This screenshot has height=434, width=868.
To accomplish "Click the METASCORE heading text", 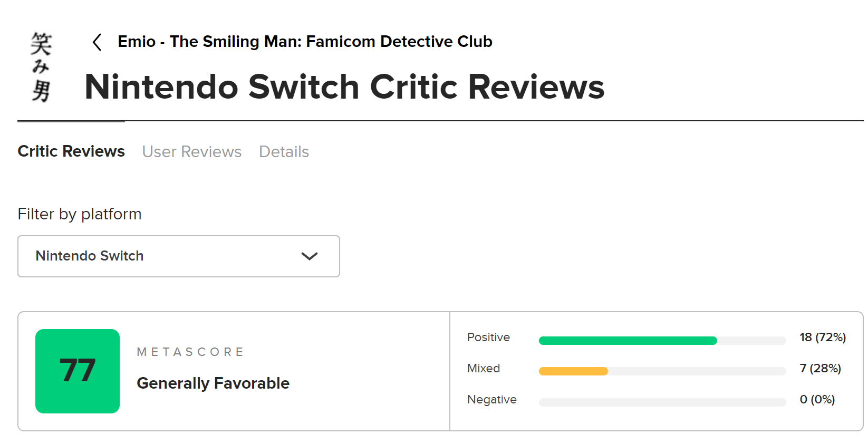I will coord(190,352).
